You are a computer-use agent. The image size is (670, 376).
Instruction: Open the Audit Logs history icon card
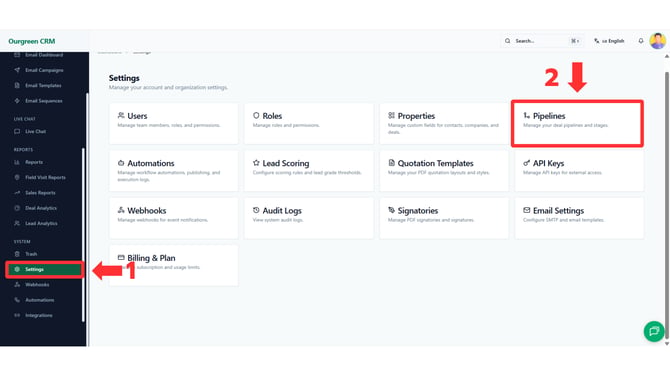click(x=256, y=210)
